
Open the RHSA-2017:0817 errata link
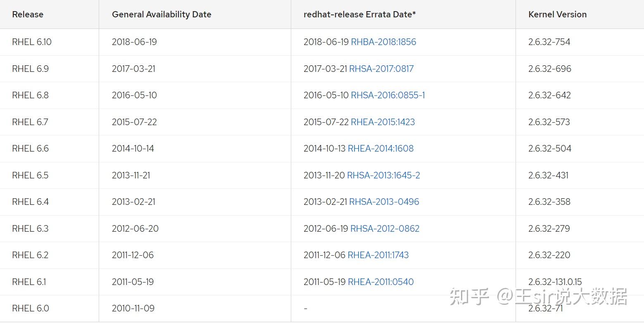tap(381, 69)
